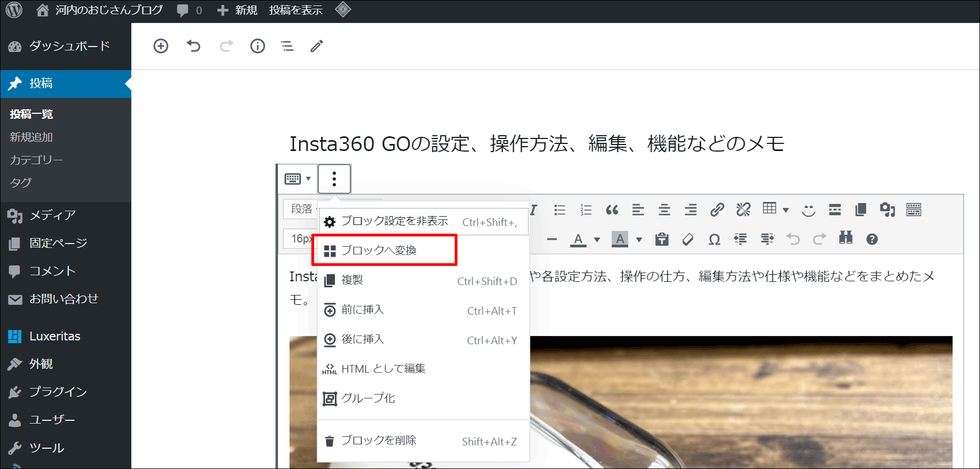Image resolution: width=980 pixels, height=469 pixels.
Task: Toggle bulleted list
Action: 560,210
